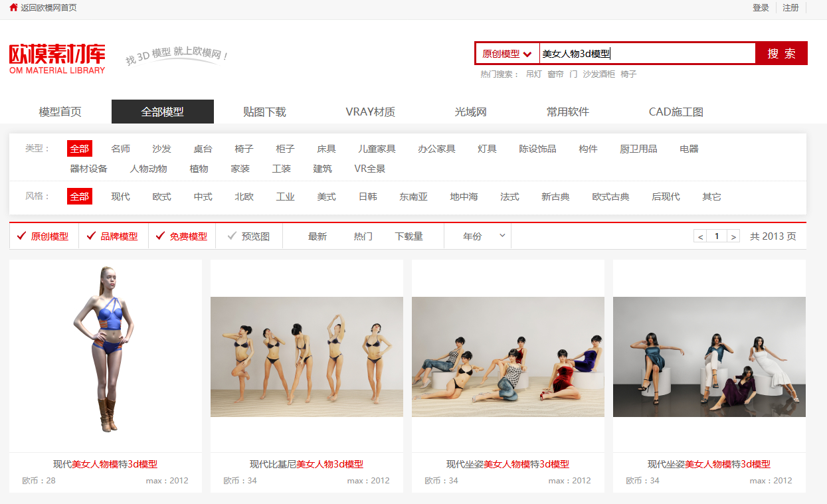Filter type by 床具

(327, 149)
